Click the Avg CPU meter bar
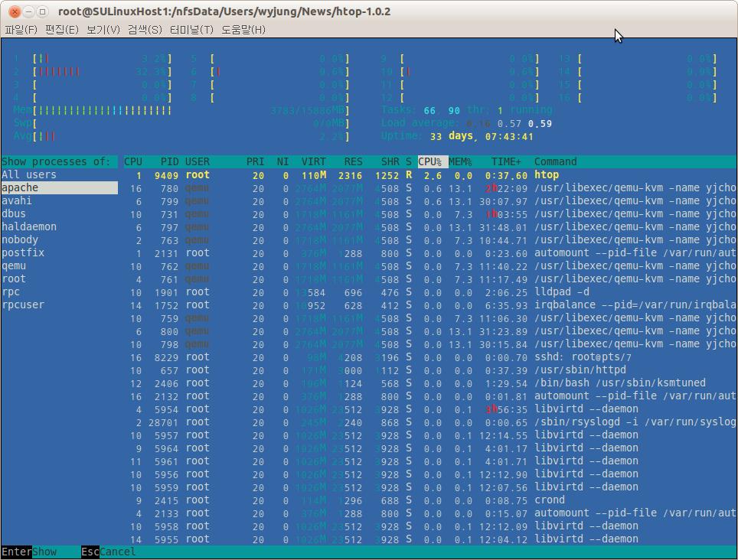Viewport: 738px width, 560px height. [181, 136]
